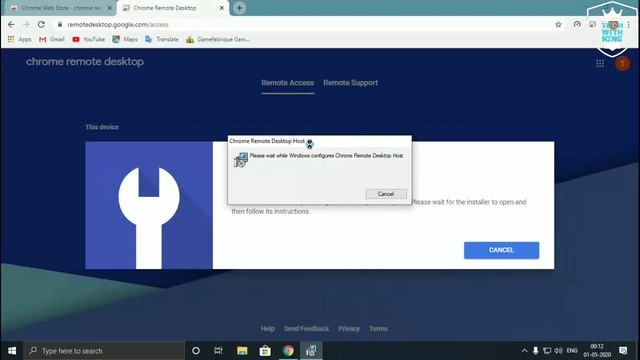Open the Apps bookmark
The width and height of the screenshot is (640, 360).
coord(20,39)
